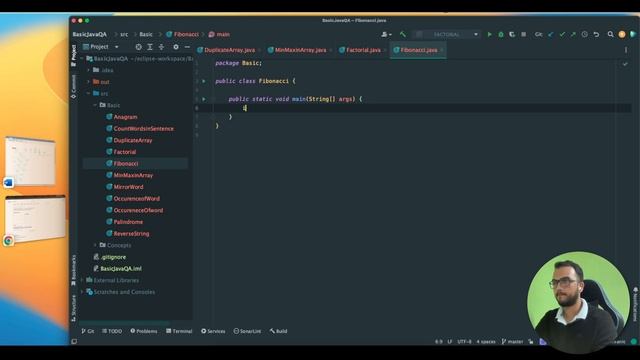Open the Git tool window
Image resolution: width=640 pixels, height=360 pixels.
[x=88, y=331]
